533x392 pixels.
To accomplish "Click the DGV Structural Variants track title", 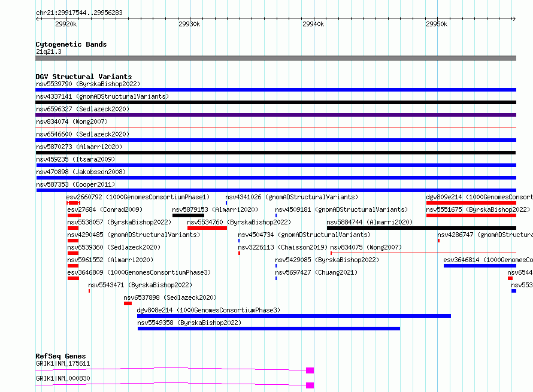I will 84,77.
